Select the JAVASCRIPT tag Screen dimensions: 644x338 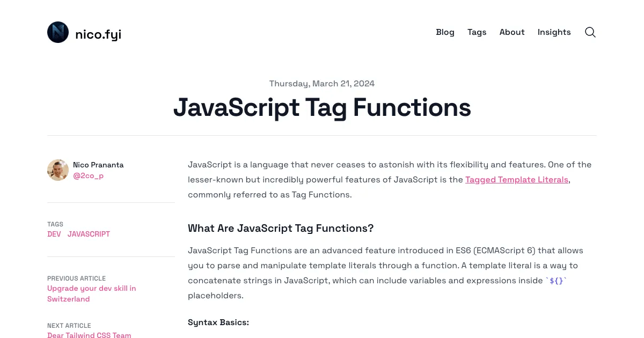(x=89, y=234)
